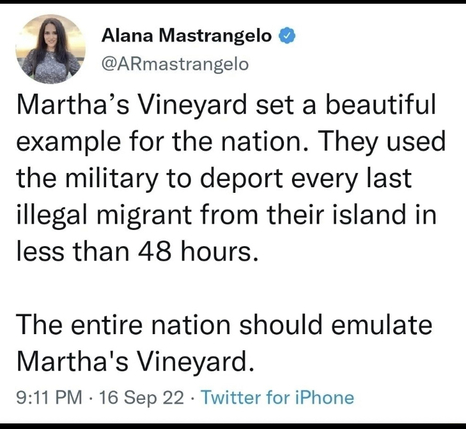Click the word "deport" in the tweet
Screen dimensions: 466x429
242,179
